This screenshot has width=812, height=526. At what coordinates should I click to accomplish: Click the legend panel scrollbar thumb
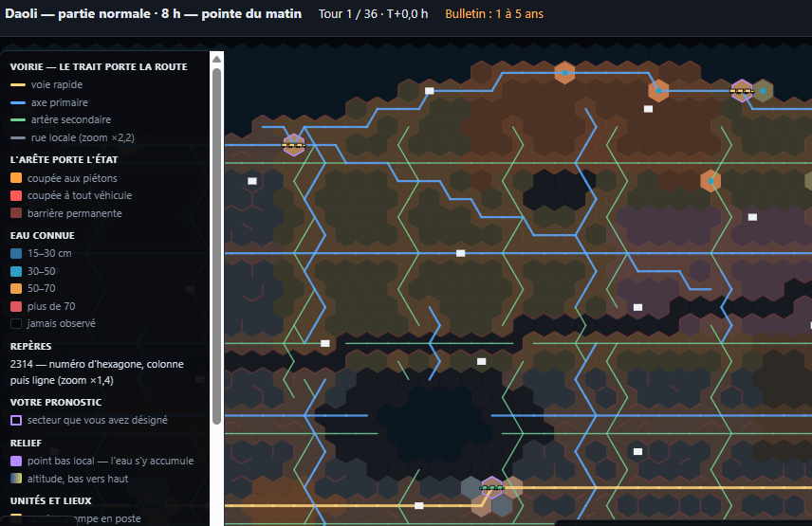[217, 246]
